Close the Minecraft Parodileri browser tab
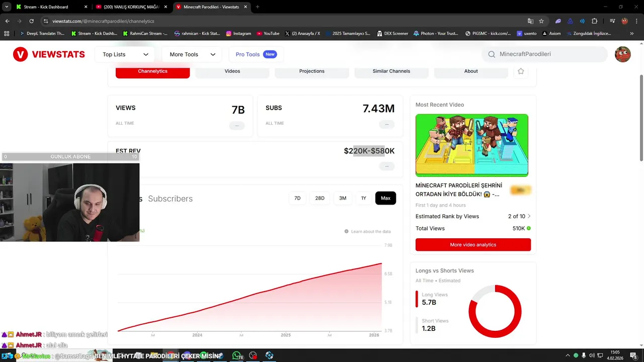Viewport: 644px width, 362px height. point(245,7)
